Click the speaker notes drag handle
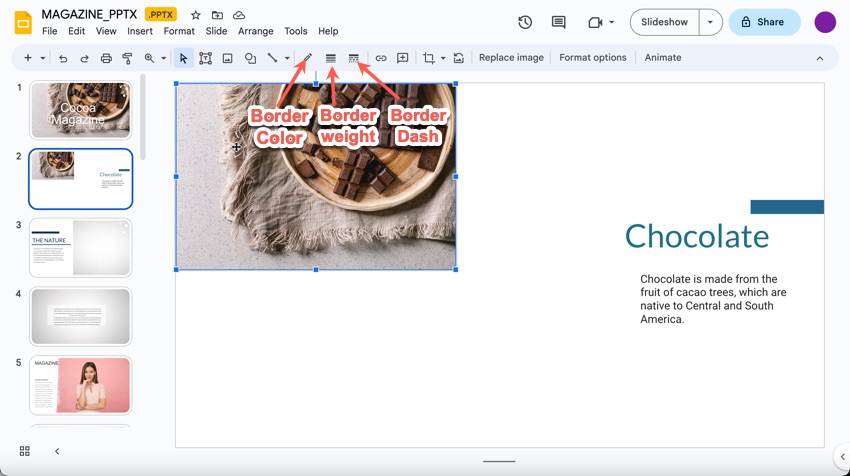850x476 pixels. [x=499, y=461]
